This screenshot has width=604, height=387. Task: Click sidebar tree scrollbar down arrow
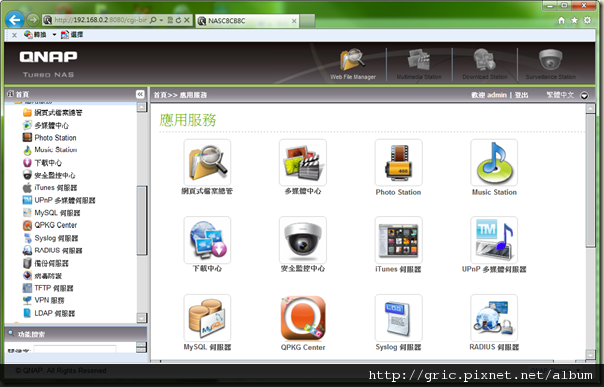142,318
